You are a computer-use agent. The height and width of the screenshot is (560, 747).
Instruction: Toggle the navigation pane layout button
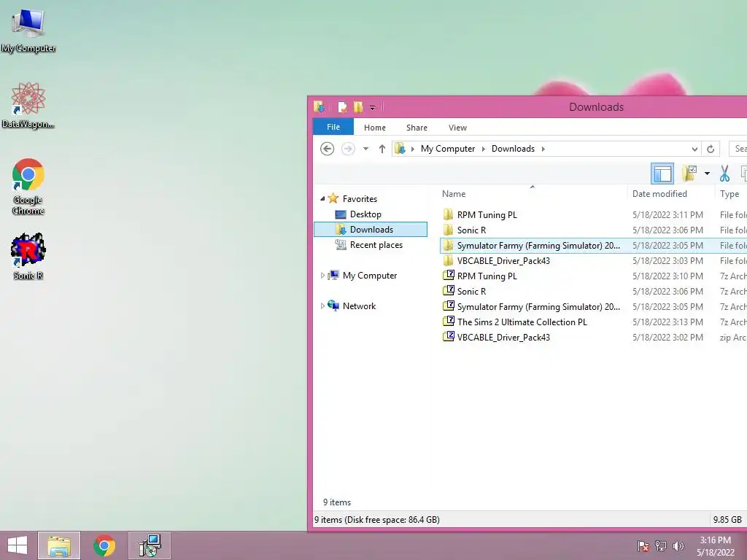click(662, 174)
